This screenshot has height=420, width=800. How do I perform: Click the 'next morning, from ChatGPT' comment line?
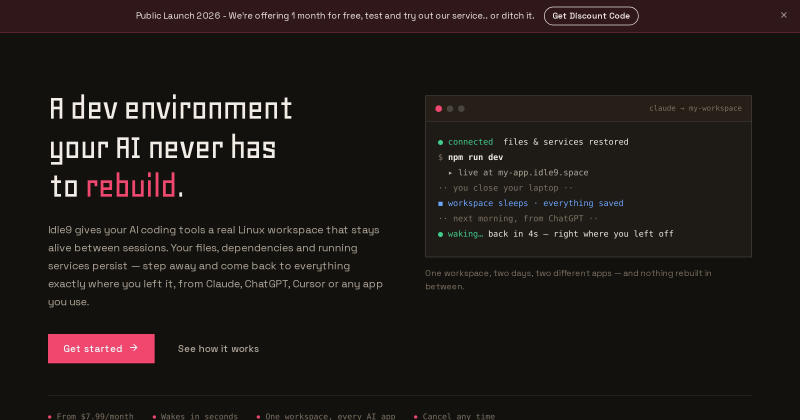(x=518, y=218)
